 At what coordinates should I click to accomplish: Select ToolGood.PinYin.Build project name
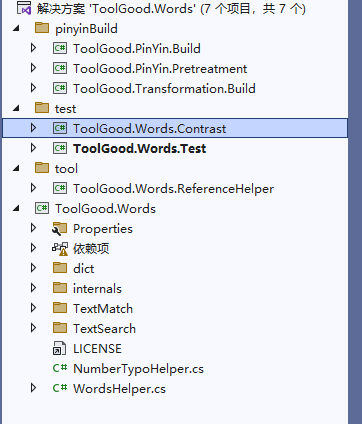pyautogui.click(x=137, y=49)
